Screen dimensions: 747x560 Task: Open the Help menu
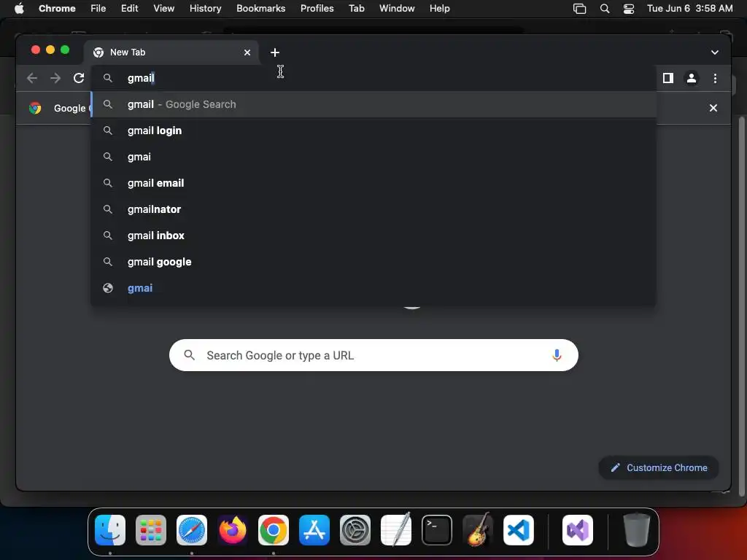pyautogui.click(x=439, y=8)
